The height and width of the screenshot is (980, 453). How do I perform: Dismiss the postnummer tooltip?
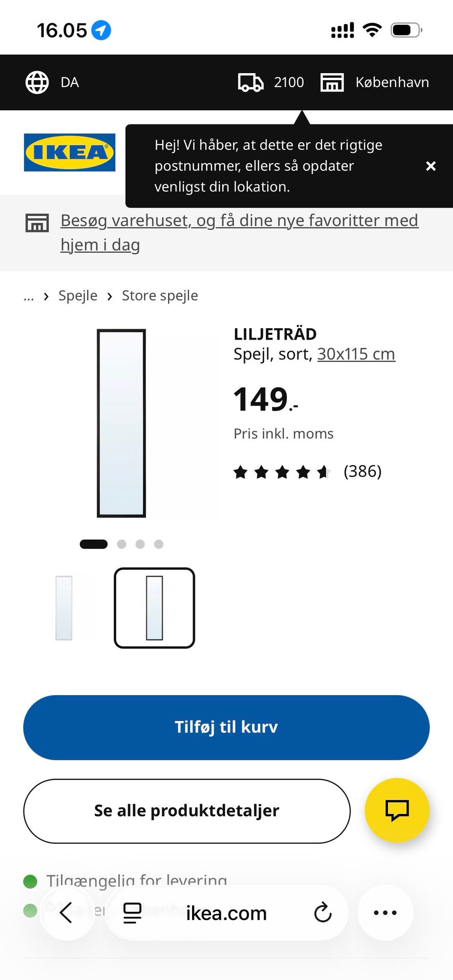pos(431,166)
